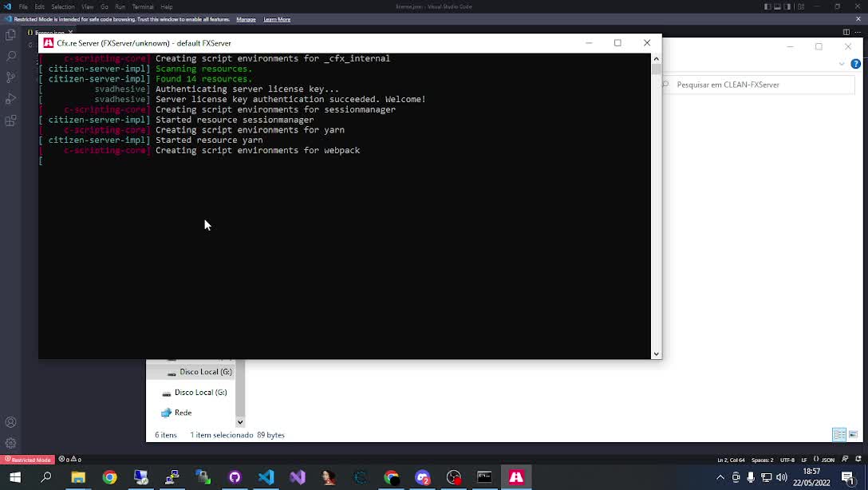Open Discord from the taskbar
The width and height of the screenshot is (868, 490).
421,477
